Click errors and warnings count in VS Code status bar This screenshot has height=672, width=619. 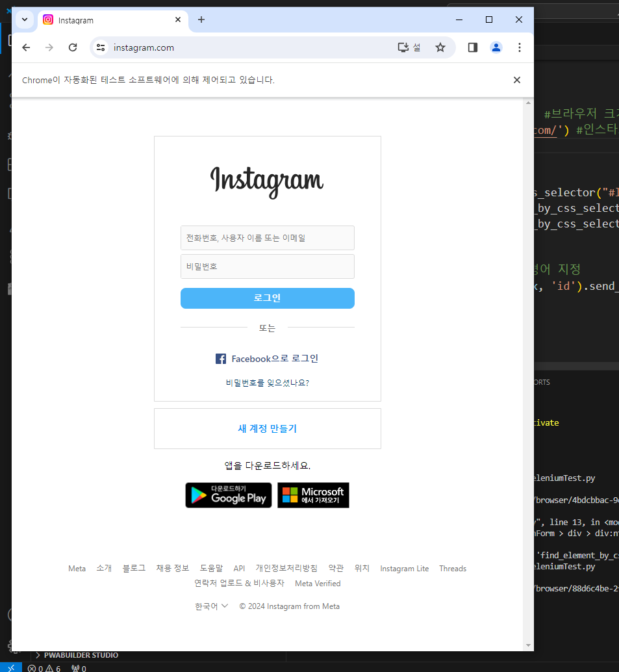point(44,668)
